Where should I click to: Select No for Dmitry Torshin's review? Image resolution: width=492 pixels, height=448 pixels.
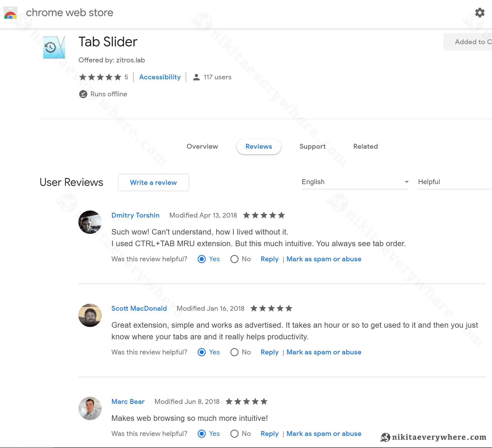point(234,259)
